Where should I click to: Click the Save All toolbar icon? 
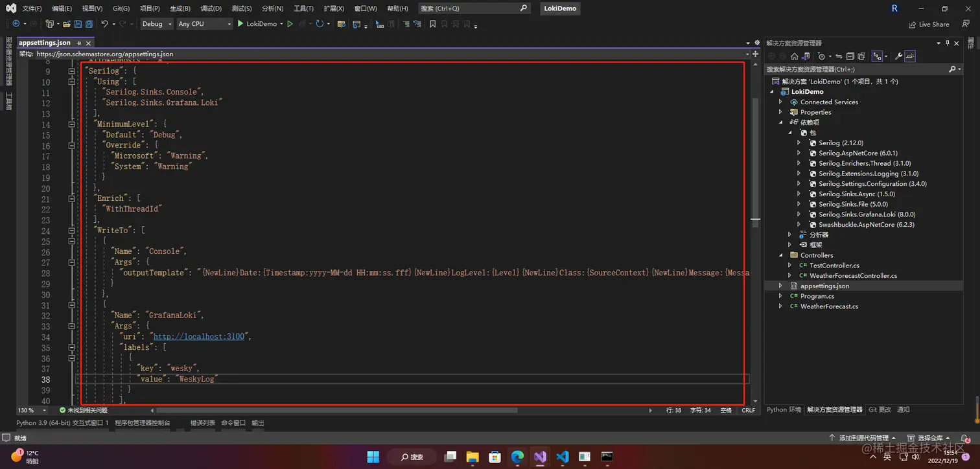point(89,24)
